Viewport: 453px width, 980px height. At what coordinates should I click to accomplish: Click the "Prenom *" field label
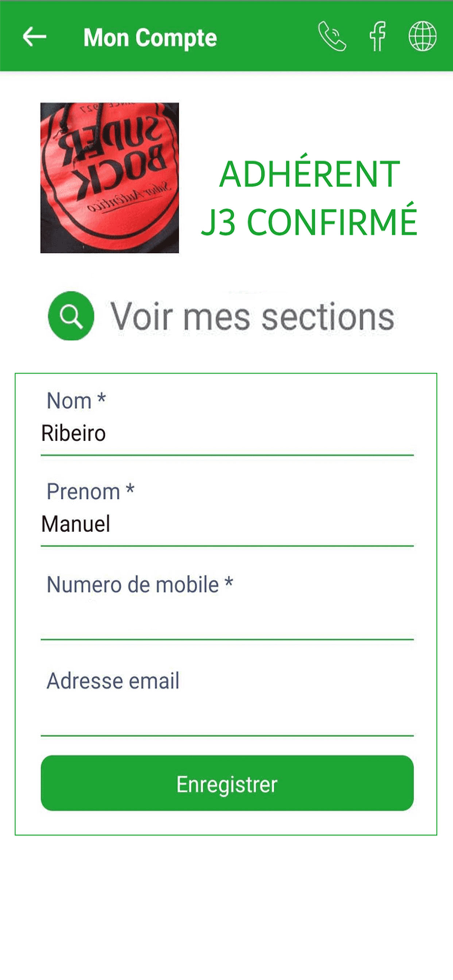[90, 491]
